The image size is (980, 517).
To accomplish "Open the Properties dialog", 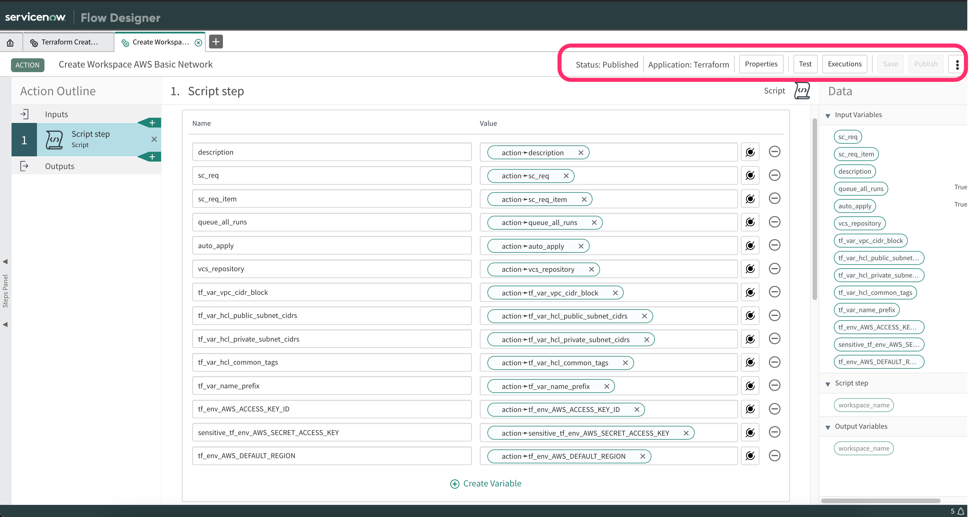I will [761, 64].
